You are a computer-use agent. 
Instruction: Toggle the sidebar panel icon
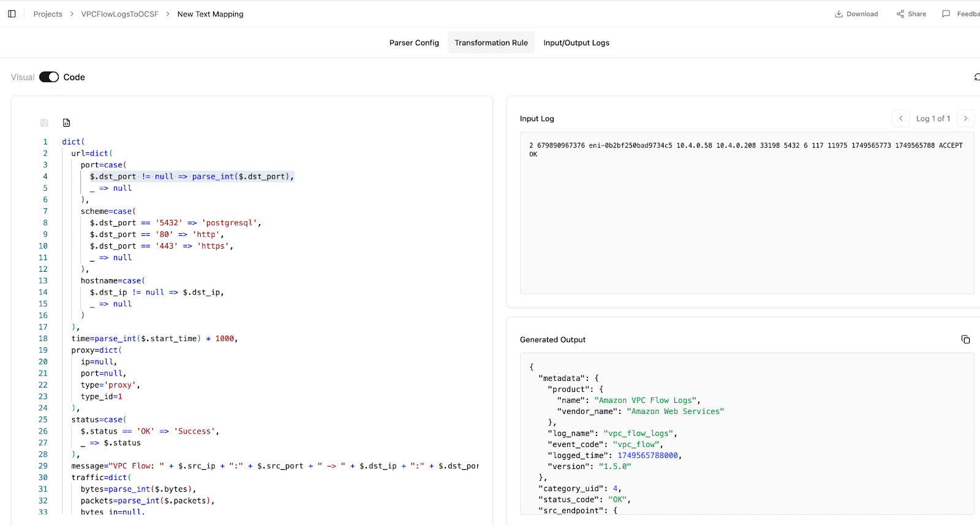[x=12, y=14]
